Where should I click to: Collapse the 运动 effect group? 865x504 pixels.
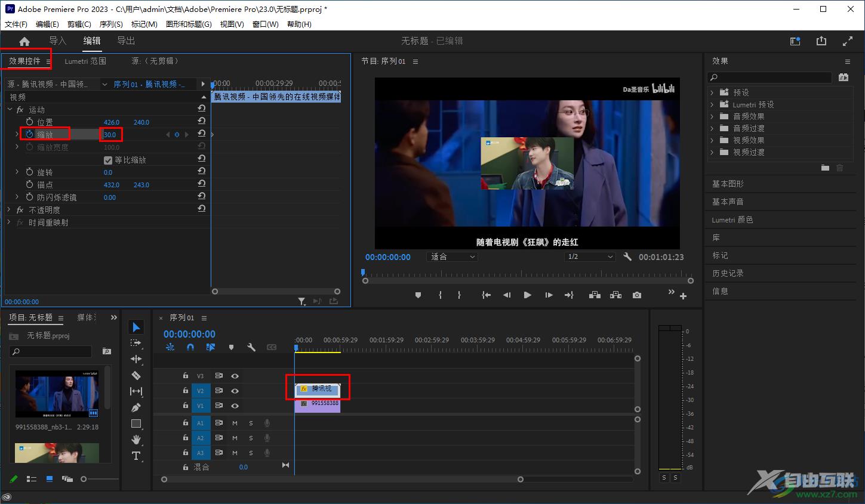[10, 110]
